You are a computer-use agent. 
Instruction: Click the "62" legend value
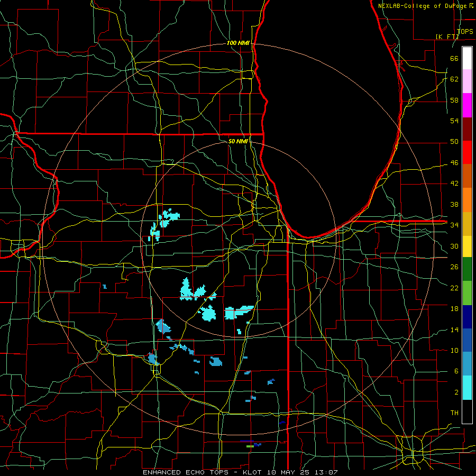tap(454, 79)
